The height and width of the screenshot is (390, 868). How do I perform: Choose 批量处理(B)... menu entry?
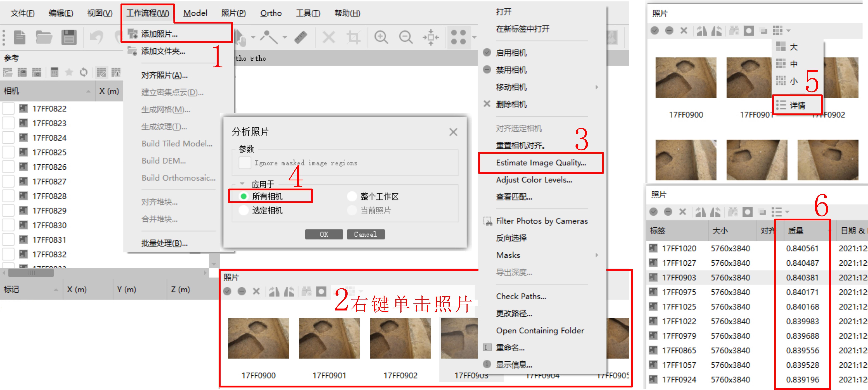pos(164,243)
